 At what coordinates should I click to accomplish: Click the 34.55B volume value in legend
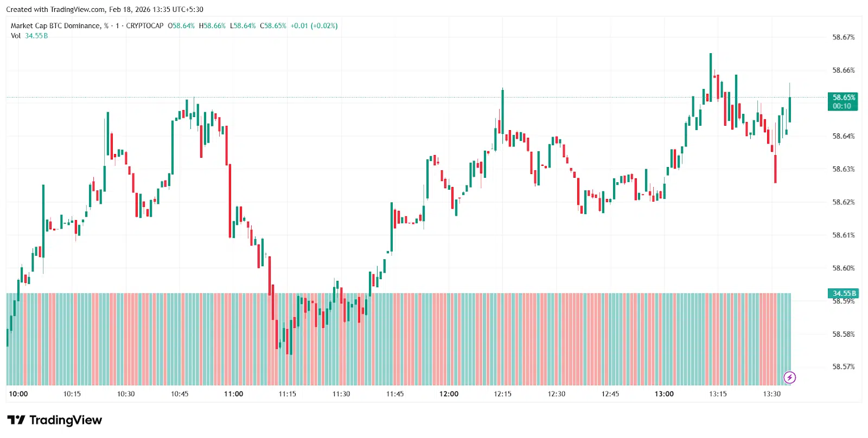coord(36,36)
